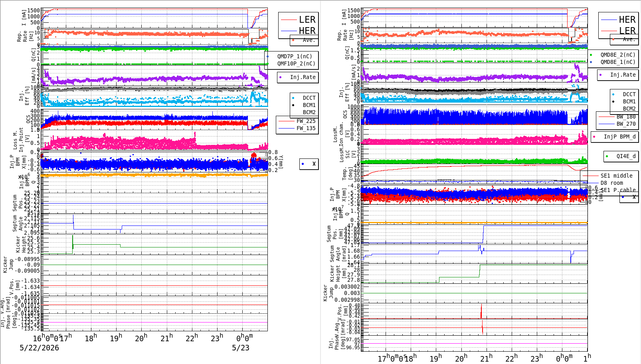Click the 20h tick label on the right time axis
The height and width of the screenshot is (364, 641).
point(461,358)
